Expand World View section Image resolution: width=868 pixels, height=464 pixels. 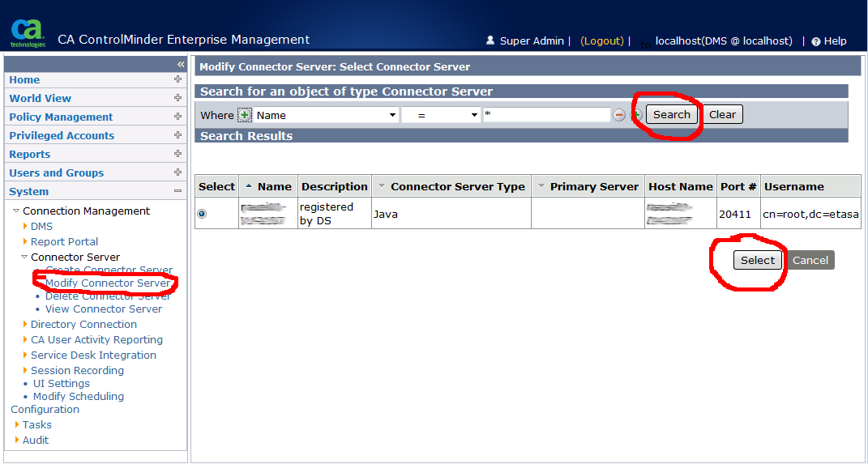tap(177, 98)
